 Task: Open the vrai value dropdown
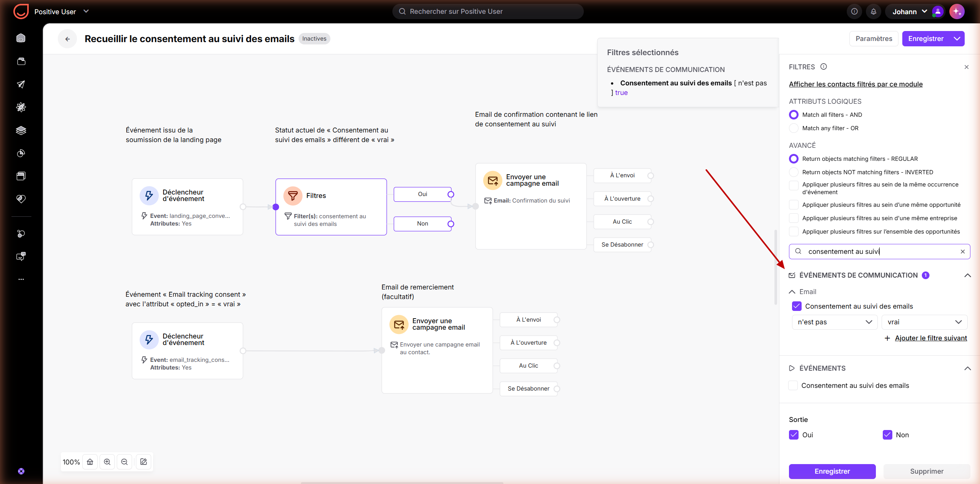click(924, 322)
